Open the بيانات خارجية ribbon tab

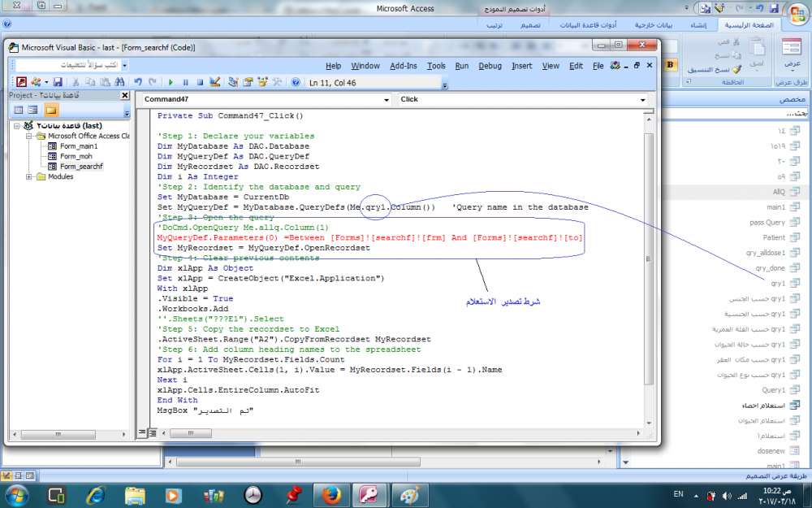point(654,25)
